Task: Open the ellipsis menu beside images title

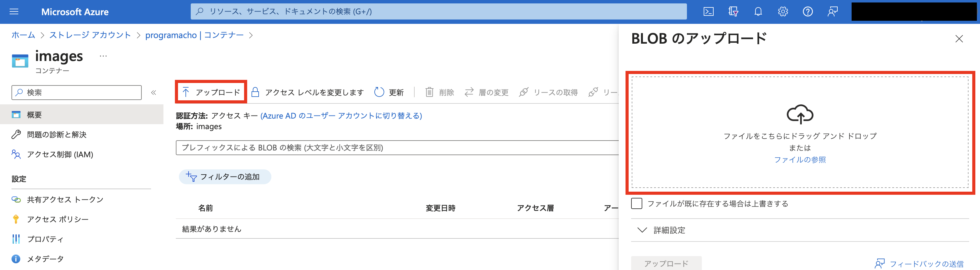Action: click(103, 56)
